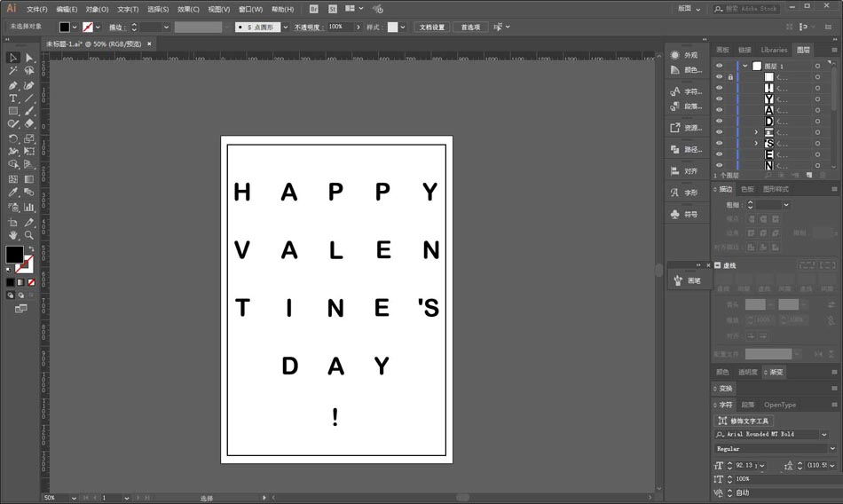Hide the 图层 1 layer via eye icon

click(719, 67)
